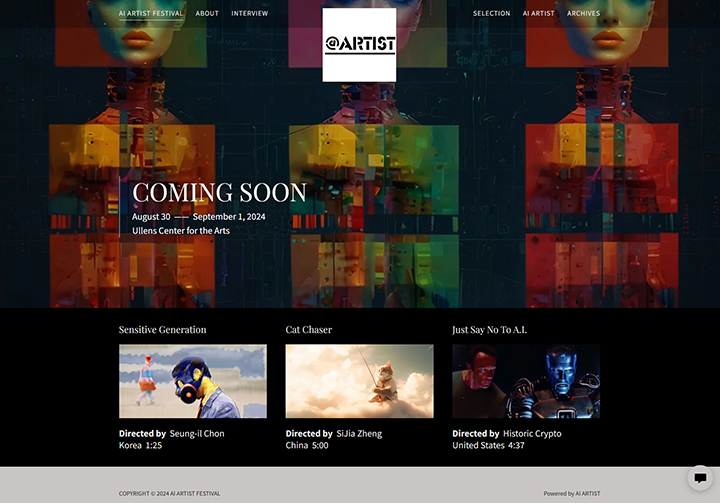
Task: Click the Powered by AI ARTIST link
Action: 572,493
